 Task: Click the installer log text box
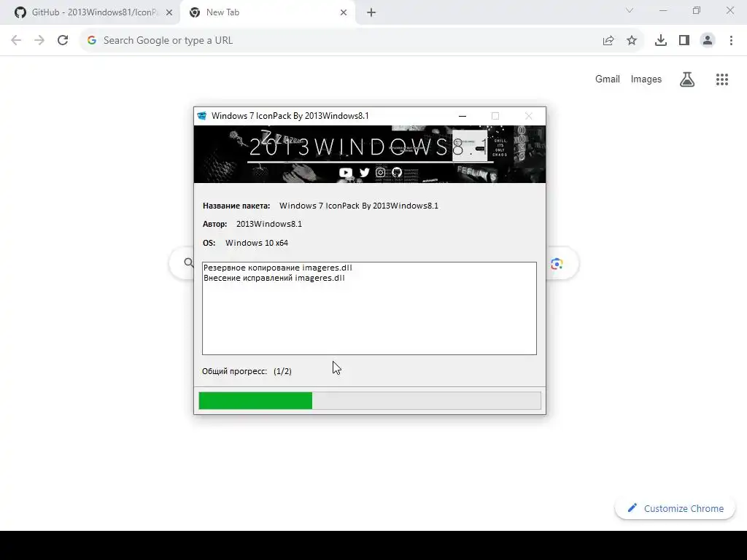click(369, 308)
